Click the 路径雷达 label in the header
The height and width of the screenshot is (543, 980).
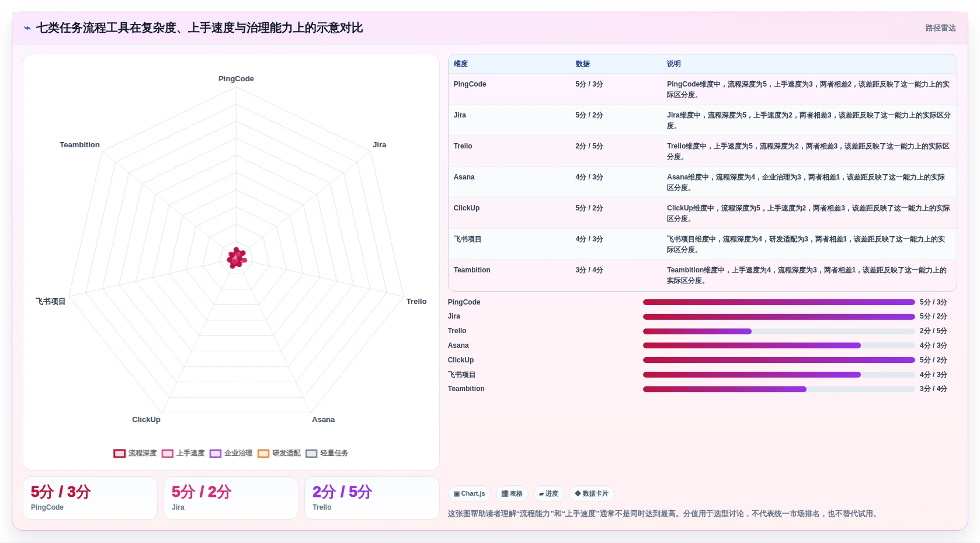pos(940,28)
